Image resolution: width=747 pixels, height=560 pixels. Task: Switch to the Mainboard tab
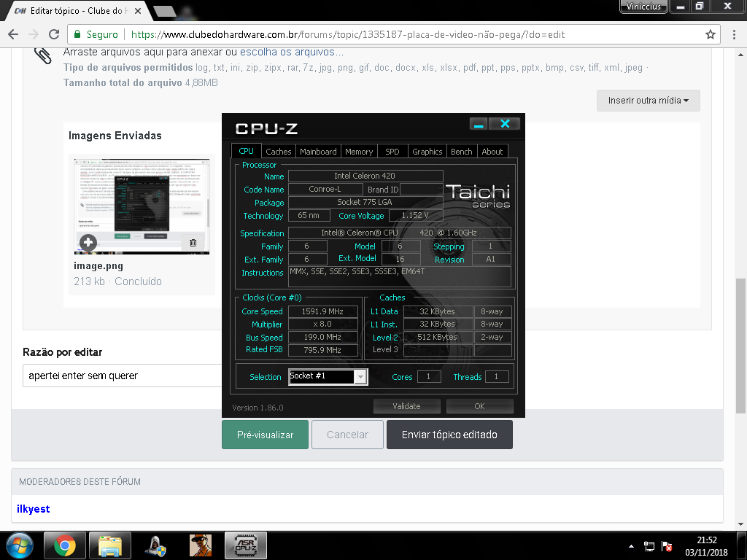coord(318,152)
